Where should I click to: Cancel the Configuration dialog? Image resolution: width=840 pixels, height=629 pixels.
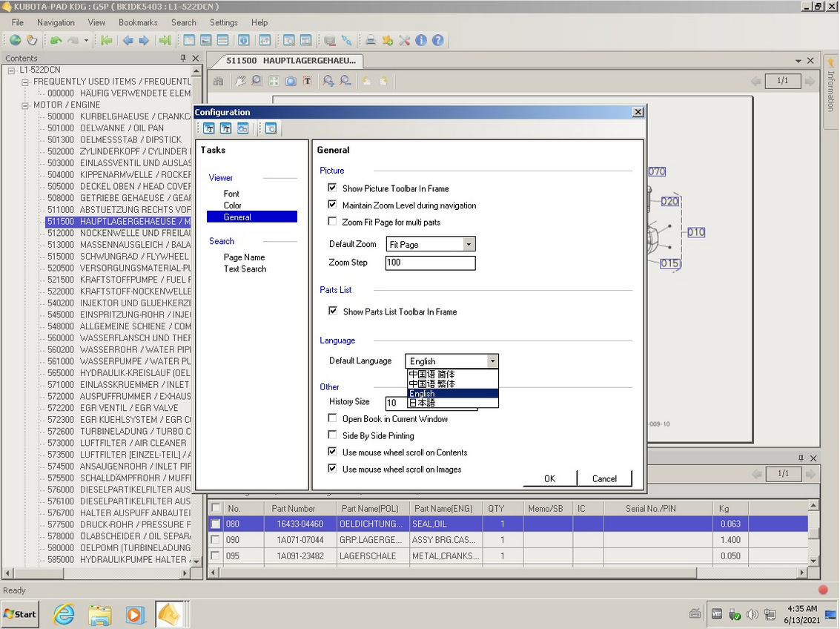(x=604, y=478)
